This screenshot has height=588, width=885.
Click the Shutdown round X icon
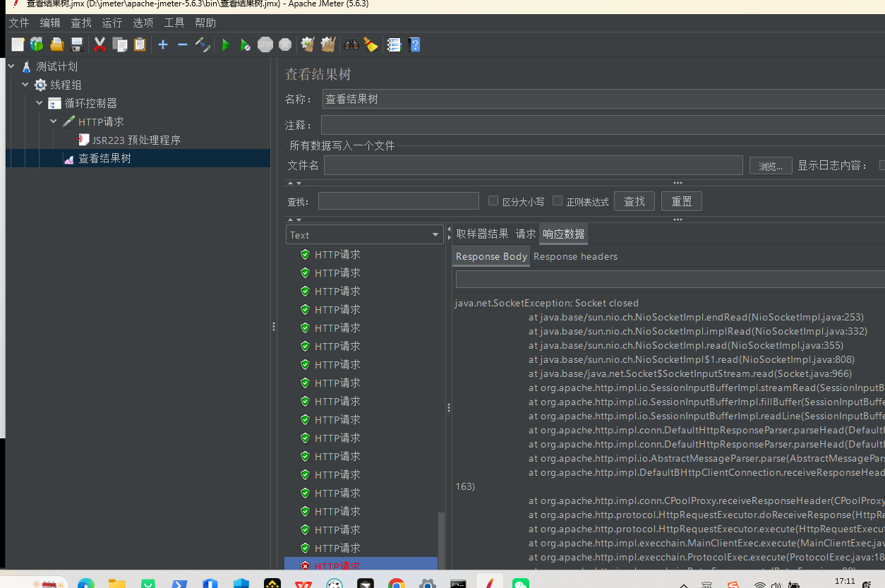tap(285, 44)
